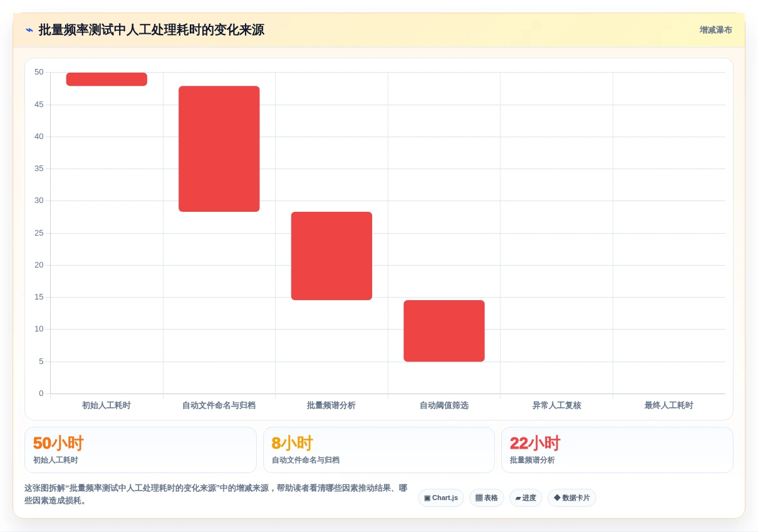Click y-axis value 25
758x532 pixels.
[x=39, y=233]
